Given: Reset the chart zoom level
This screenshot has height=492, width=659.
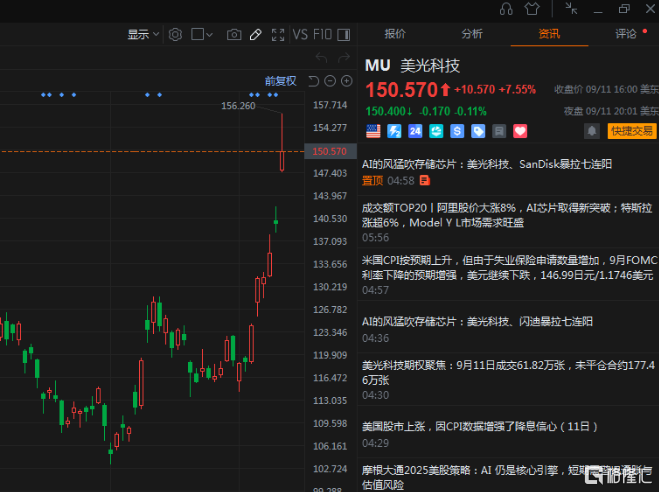Looking at the screenshot, I should click(x=314, y=81).
